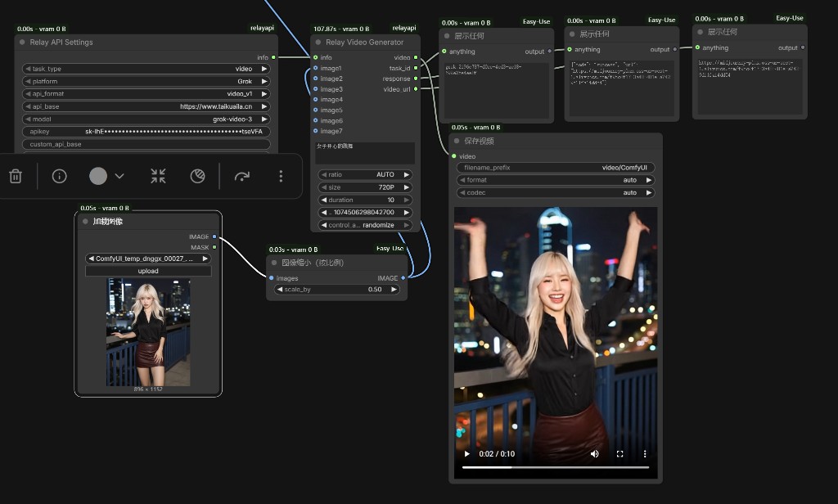Mute the video using the speaker icon
Screen dimensions: 838x504
tap(595, 454)
